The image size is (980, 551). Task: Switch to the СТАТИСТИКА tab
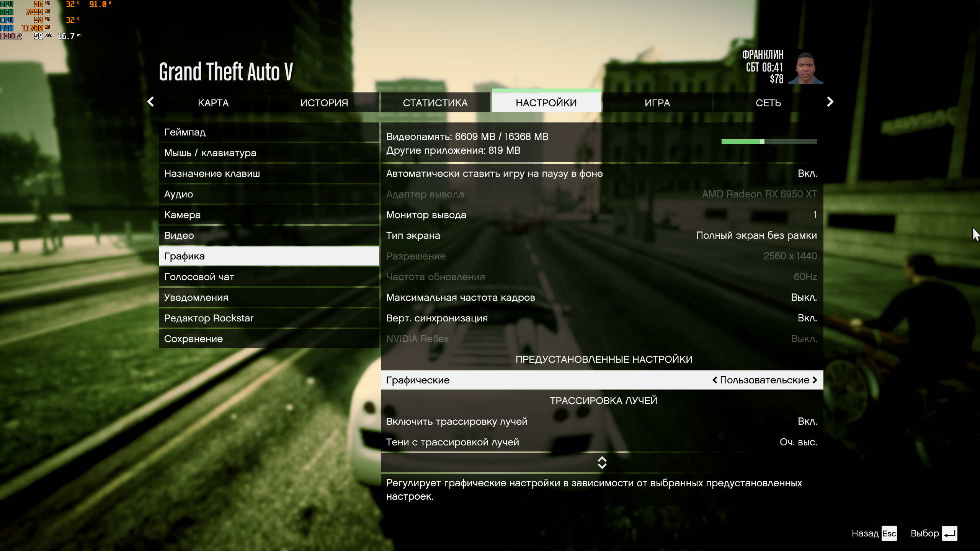point(435,103)
